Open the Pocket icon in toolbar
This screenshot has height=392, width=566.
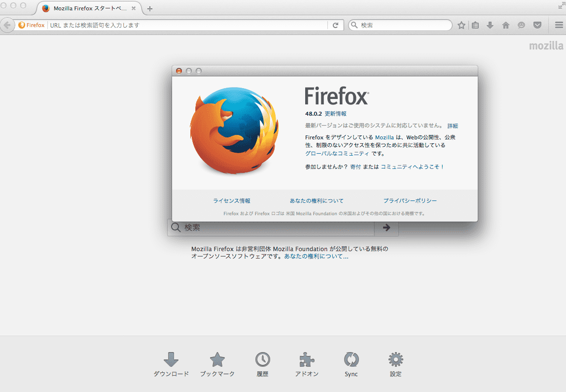point(537,25)
